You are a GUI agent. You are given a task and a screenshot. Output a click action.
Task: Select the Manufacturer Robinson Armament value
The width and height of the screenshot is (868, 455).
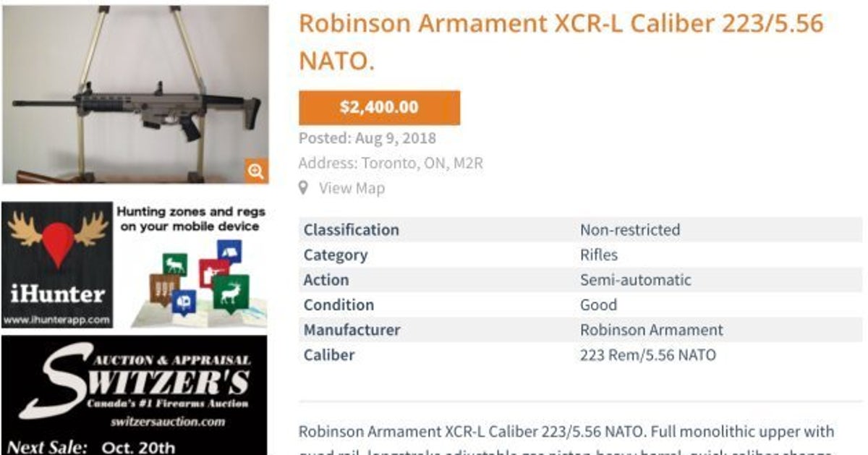pos(651,330)
